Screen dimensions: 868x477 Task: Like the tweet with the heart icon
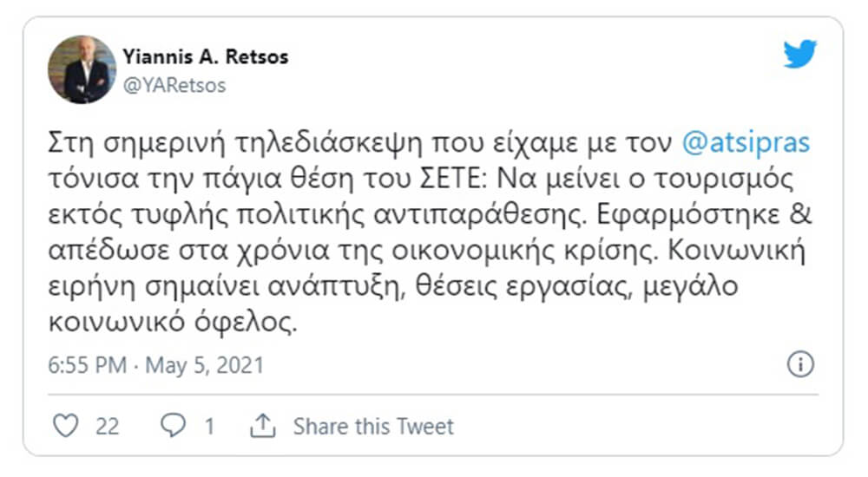coord(65,426)
